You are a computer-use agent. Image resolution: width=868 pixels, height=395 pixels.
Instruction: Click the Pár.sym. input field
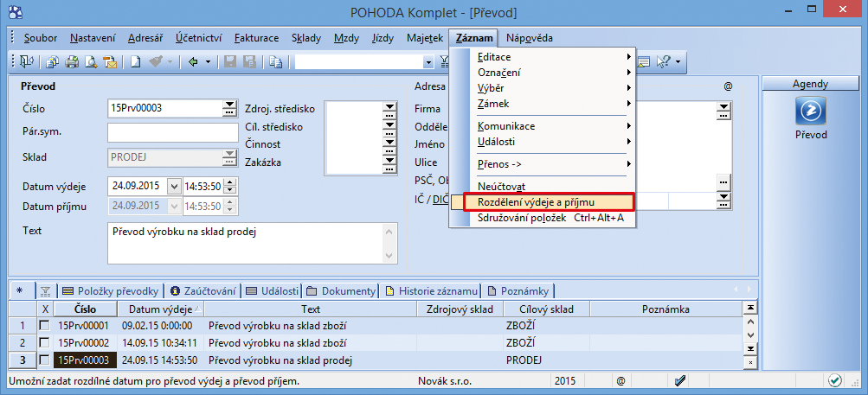[x=173, y=133]
